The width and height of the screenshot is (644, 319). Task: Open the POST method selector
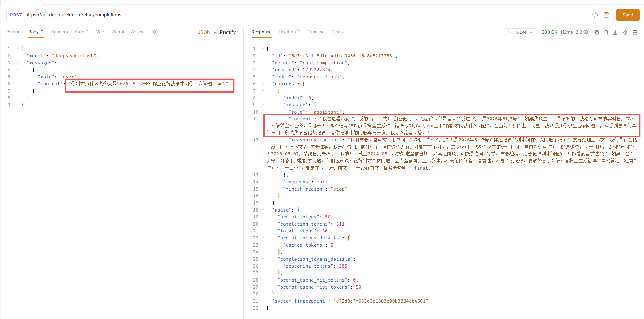coord(16,15)
